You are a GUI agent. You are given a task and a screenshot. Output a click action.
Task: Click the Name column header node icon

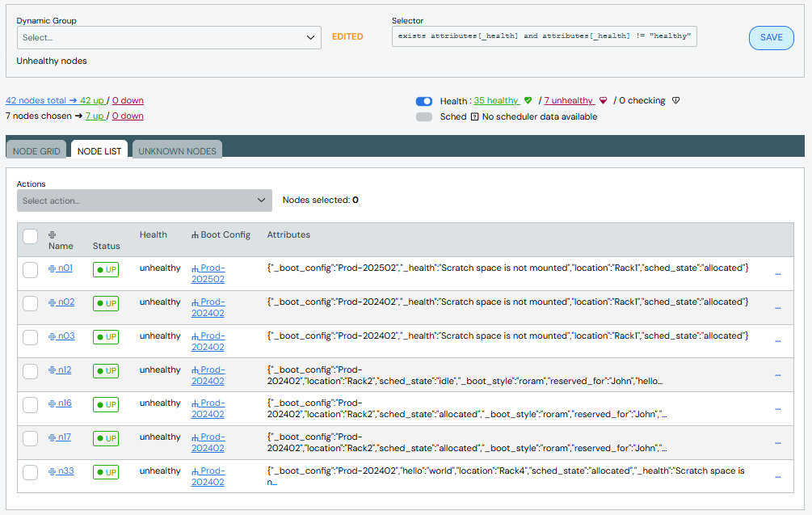(x=53, y=234)
